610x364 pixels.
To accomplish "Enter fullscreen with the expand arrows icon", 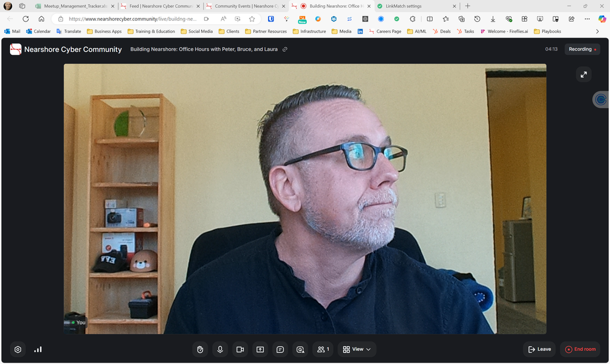I will click(x=584, y=74).
